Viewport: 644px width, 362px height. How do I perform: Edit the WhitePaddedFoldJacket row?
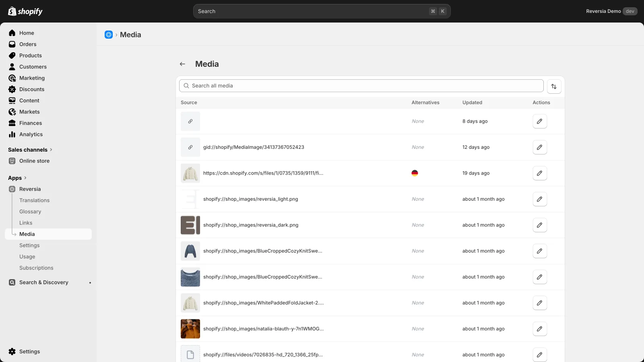click(x=540, y=303)
